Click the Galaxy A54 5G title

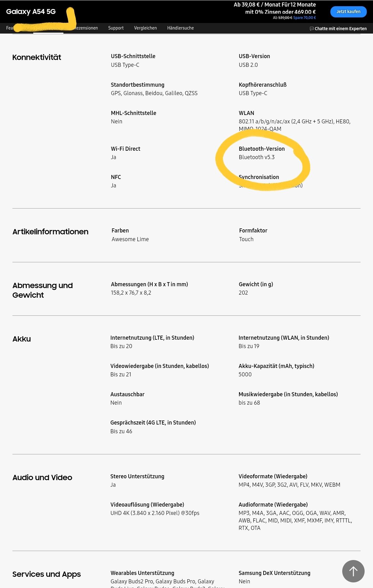[x=31, y=11]
